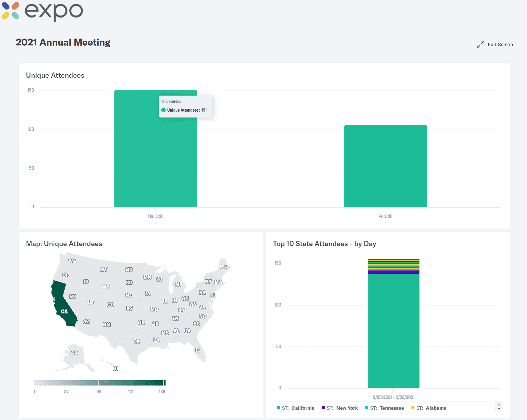Click the map color gradient scale bar
Viewport: 527px width, 420px height.
pyautogui.click(x=99, y=383)
